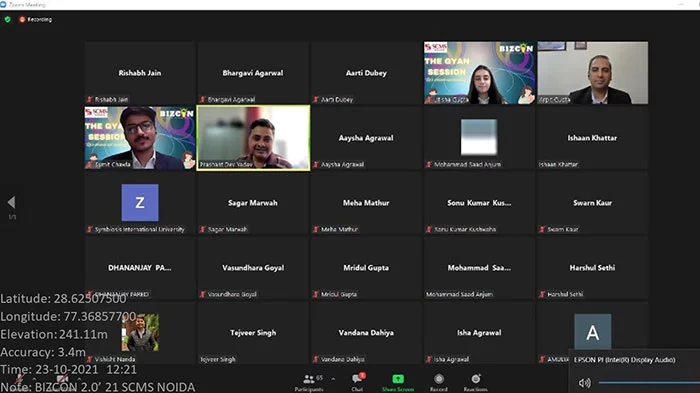Image resolution: width=700 pixels, height=393 pixels.
Task: Click muted mic icon on Symbiosis International University tile
Action: [x=90, y=229]
